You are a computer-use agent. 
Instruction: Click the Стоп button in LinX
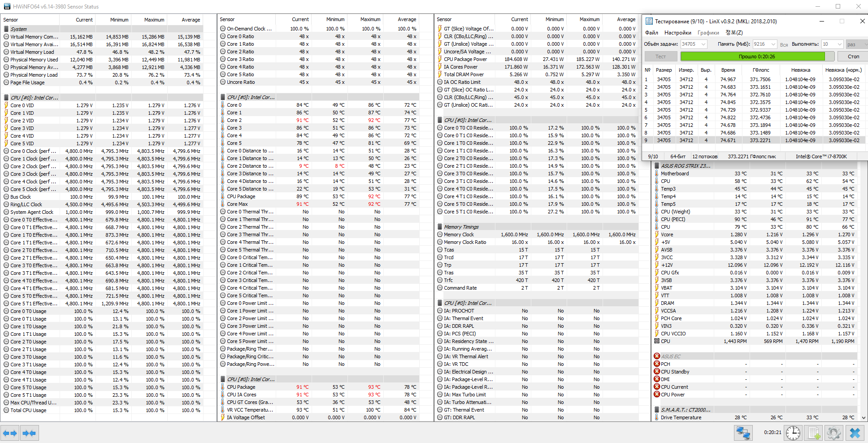pos(853,56)
